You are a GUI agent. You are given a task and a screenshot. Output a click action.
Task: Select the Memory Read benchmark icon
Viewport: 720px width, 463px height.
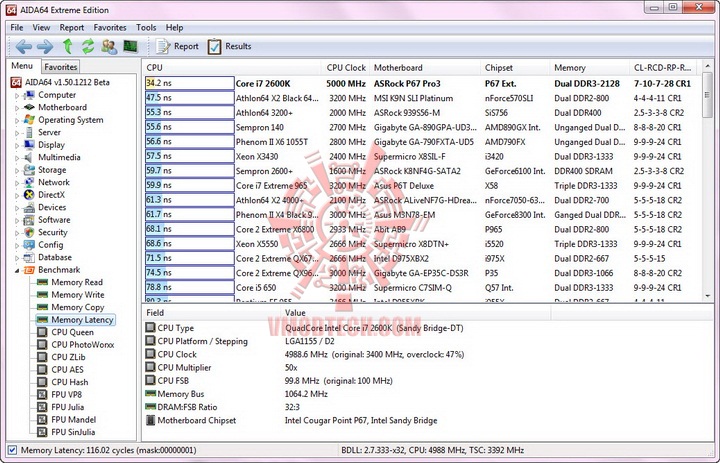click(x=42, y=282)
